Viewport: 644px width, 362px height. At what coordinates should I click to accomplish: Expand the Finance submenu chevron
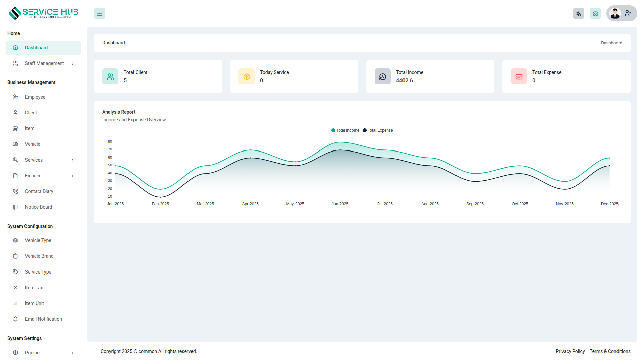tap(73, 176)
